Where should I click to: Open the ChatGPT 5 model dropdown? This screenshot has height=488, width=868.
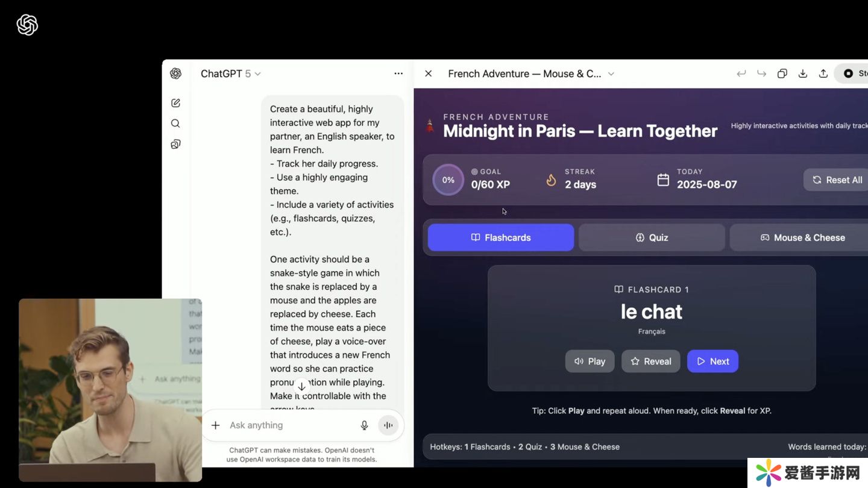tap(231, 74)
